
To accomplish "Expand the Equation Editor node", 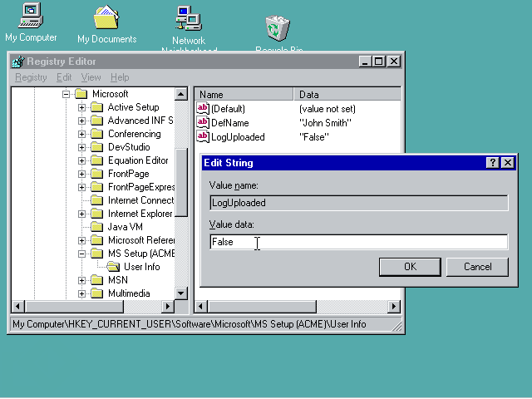I will click(x=81, y=160).
